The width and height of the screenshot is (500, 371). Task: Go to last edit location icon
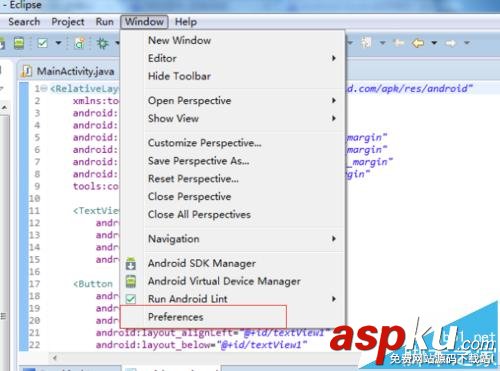coord(399,43)
